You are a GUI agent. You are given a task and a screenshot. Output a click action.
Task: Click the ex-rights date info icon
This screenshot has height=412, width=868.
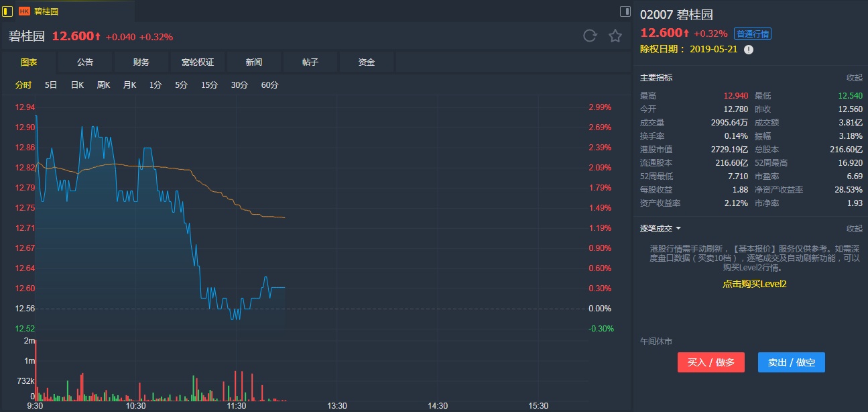[749, 49]
